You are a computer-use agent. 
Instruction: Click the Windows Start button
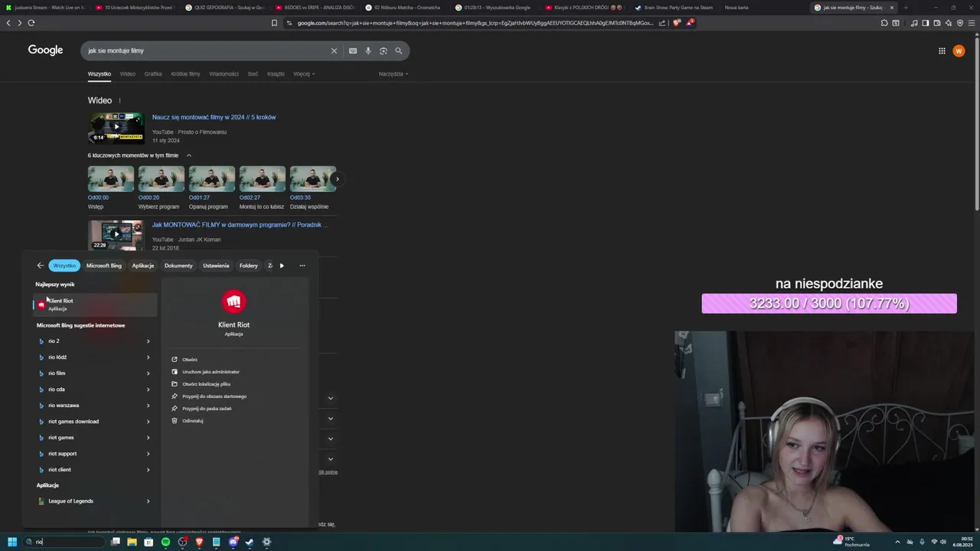[12, 542]
